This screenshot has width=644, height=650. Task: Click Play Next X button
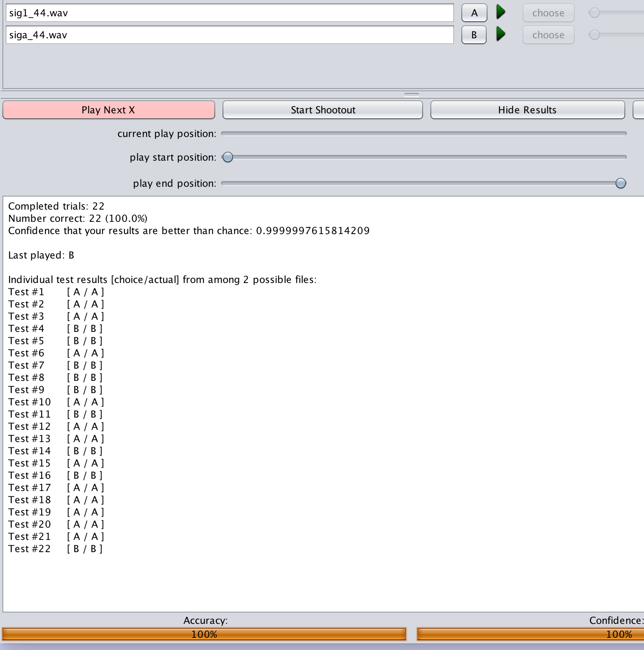pos(108,110)
